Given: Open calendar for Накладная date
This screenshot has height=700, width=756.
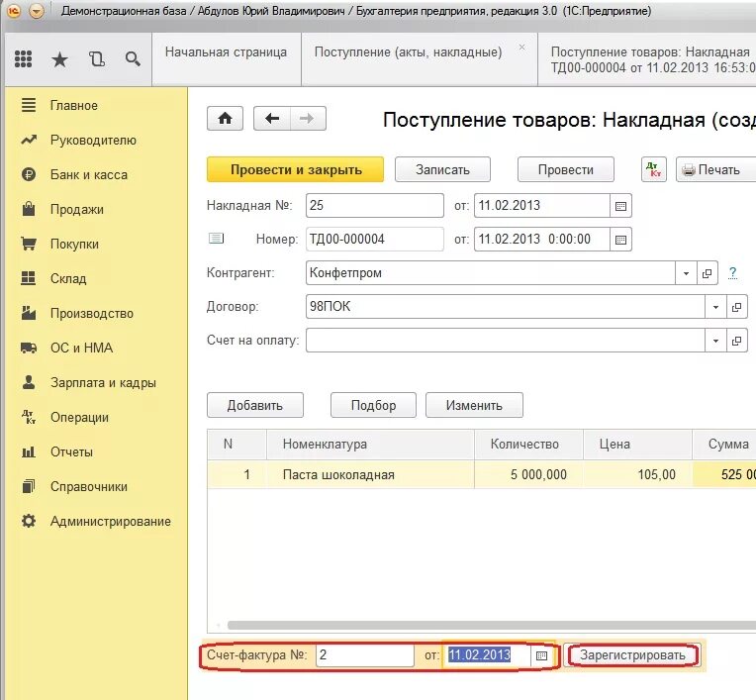Looking at the screenshot, I should coord(621,206).
